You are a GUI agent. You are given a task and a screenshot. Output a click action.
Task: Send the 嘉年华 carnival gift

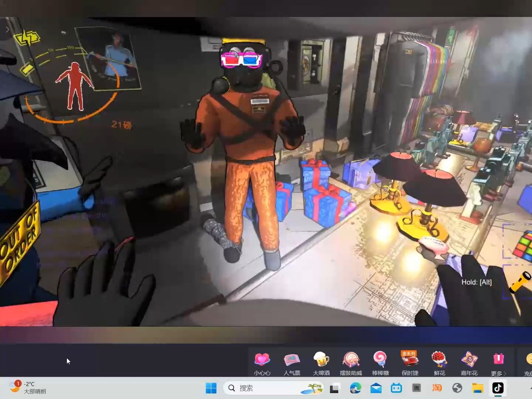point(469,363)
